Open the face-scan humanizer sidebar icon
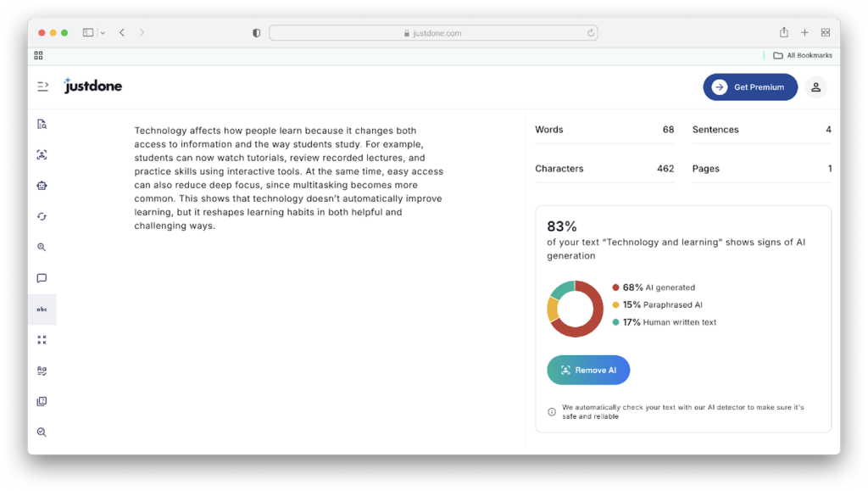Image resolution: width=868 pixels, height=491 pixels. point(42,155)
